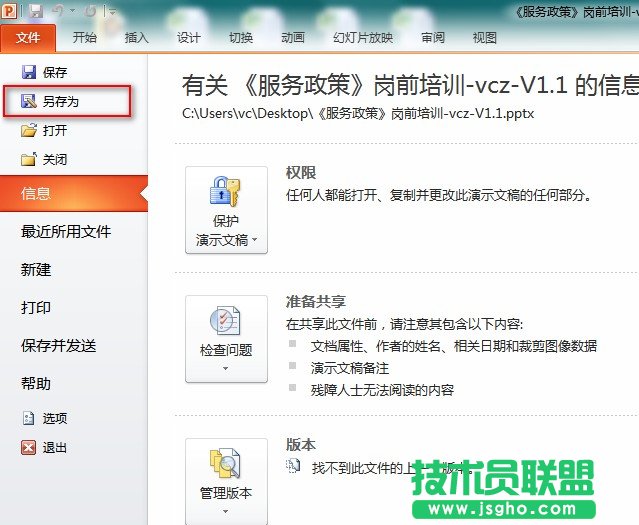Click the 选项 options icon
639x525 pixels.
coord(29,418)
